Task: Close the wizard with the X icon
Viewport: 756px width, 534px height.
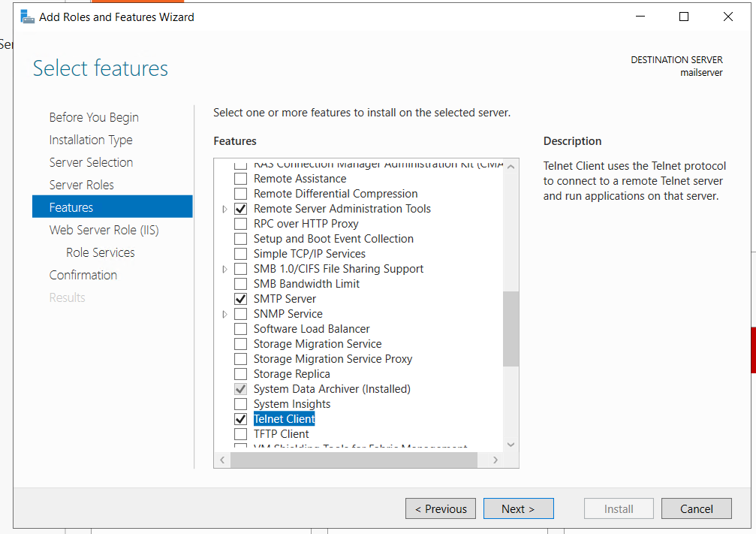Action: [x=728, y=17]
